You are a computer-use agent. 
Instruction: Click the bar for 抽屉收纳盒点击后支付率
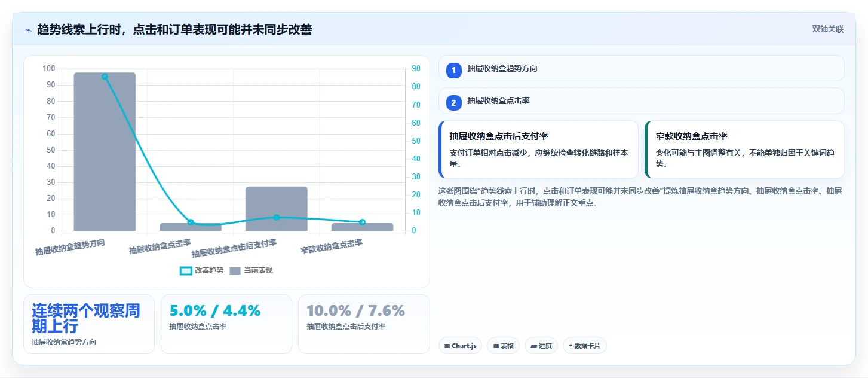pos(277,209)
